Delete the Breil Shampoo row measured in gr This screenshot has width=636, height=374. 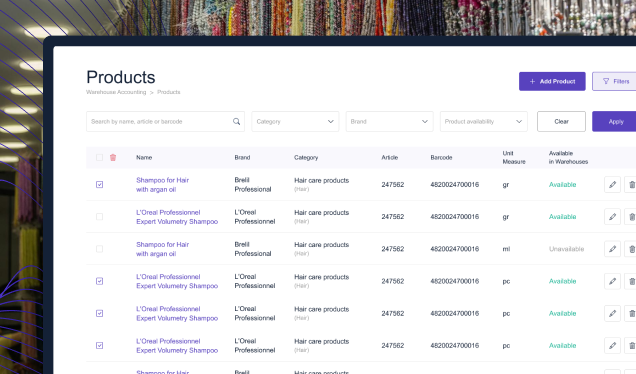point(631,185)
